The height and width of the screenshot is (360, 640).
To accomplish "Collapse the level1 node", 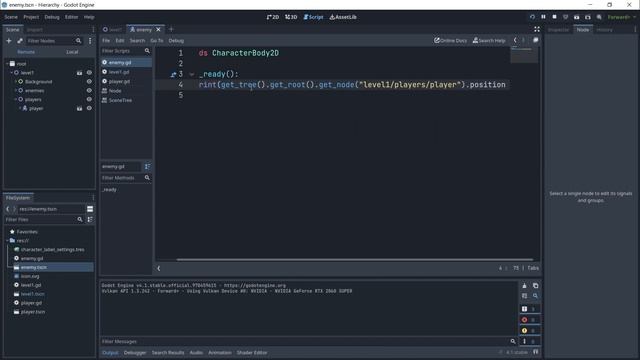I will (x=11, y=73).
